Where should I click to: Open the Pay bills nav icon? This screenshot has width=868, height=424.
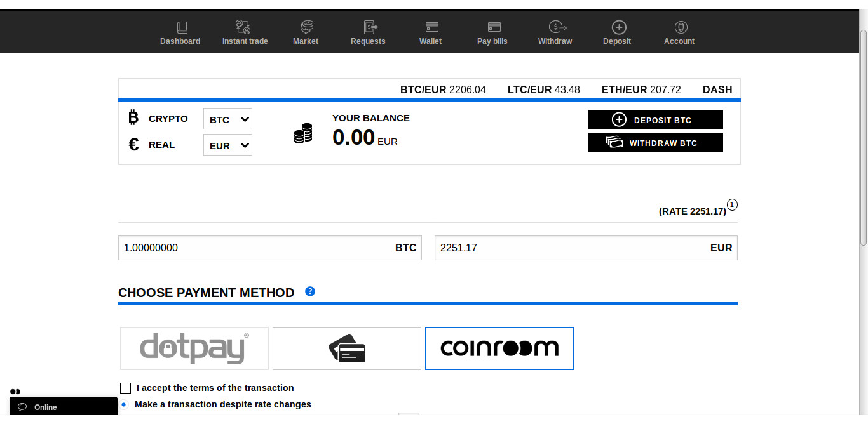(x=494, y=27)
